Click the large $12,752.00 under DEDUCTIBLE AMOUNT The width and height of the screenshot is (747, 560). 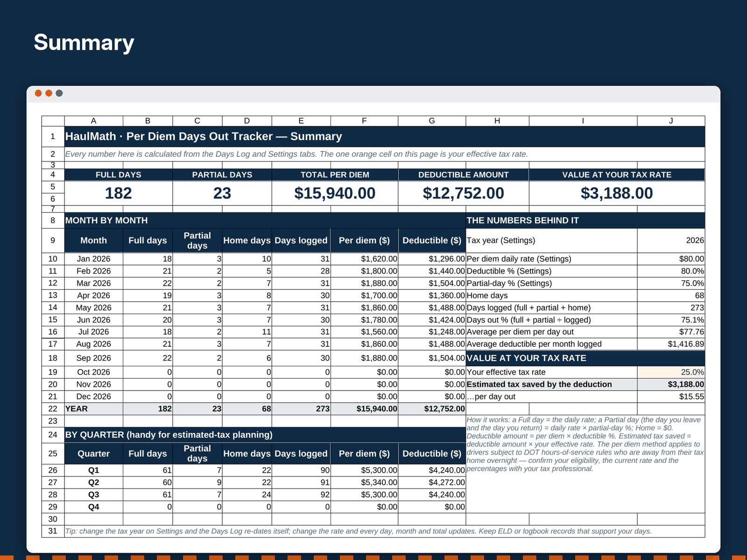[x=464, y=193]
